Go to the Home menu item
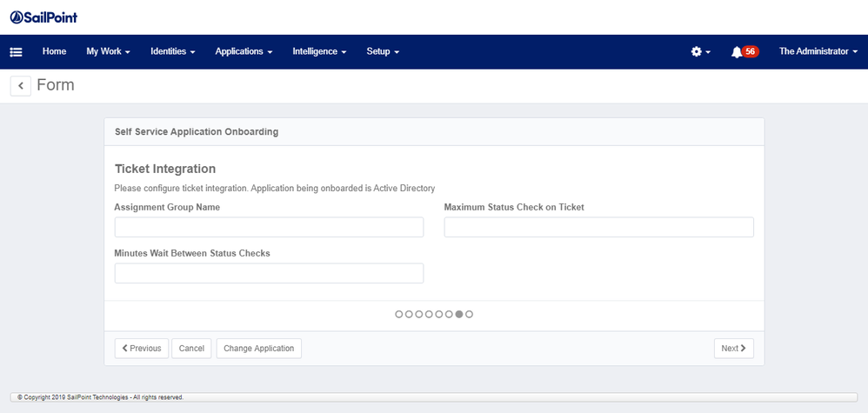The image size is (868, 413). 54,52
